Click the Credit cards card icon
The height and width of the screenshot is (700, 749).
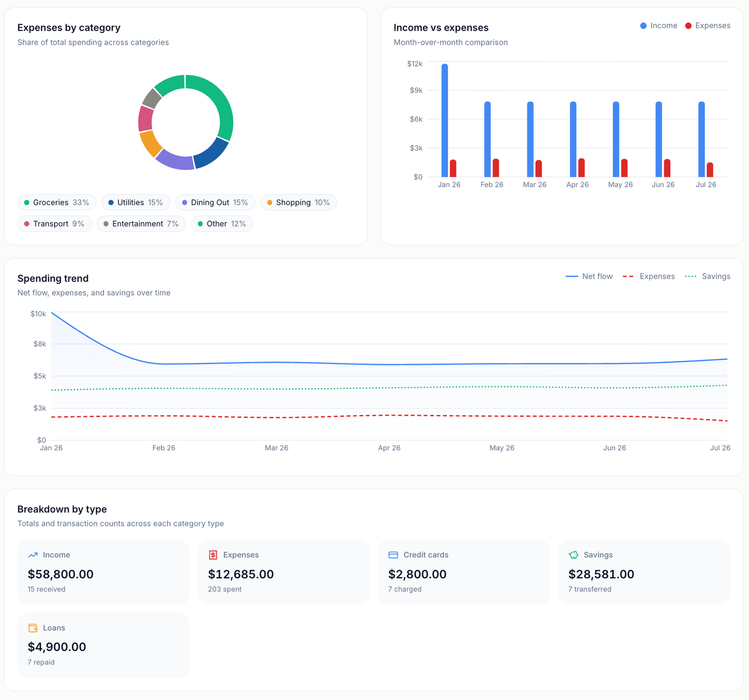[393, 555]
